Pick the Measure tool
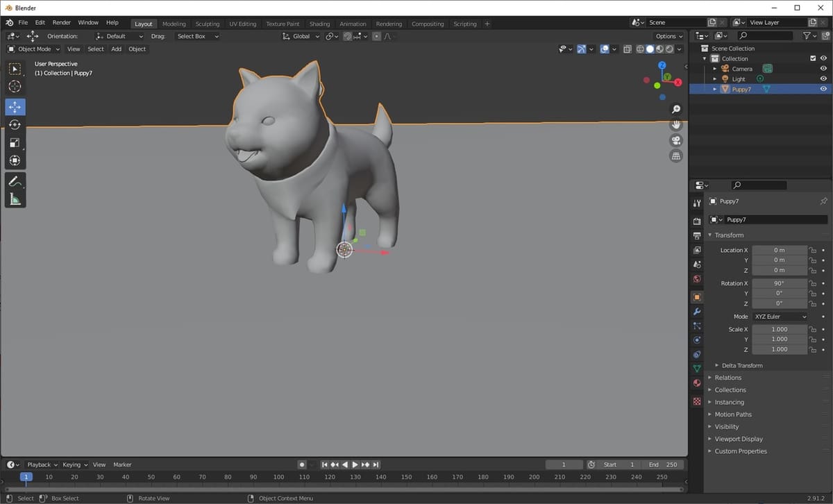This screenshot has height=504, width=833. [x=15, y=200]
